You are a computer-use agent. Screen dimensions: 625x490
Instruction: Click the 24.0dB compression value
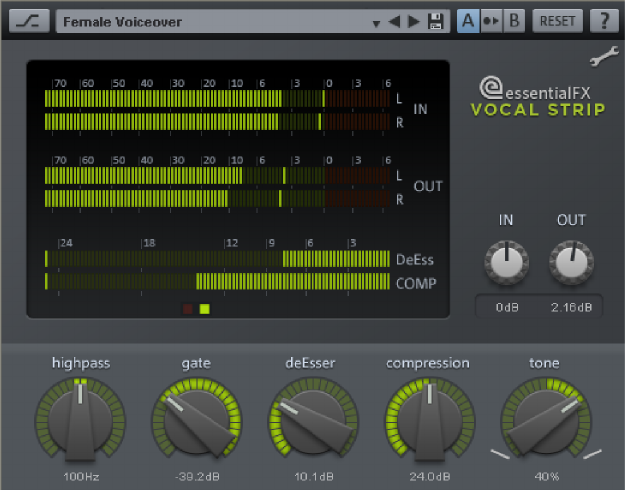[430, 476]
